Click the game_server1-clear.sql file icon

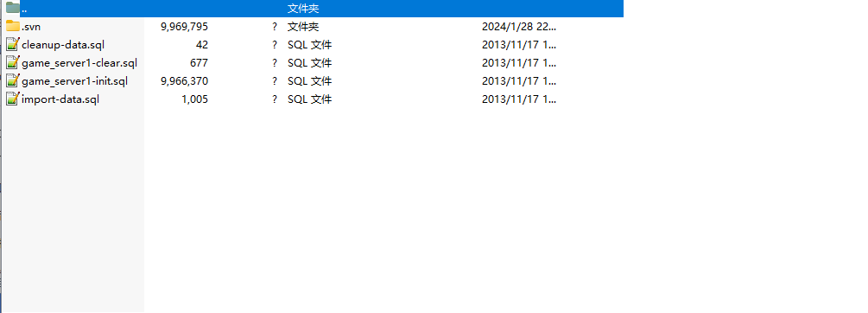(x=13, y=62)
